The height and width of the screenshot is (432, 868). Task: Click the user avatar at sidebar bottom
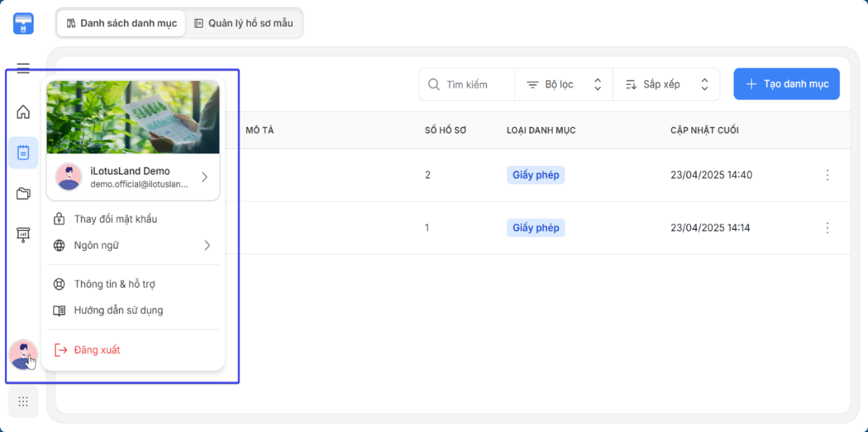pyautogui.click(x=23, y=355)
